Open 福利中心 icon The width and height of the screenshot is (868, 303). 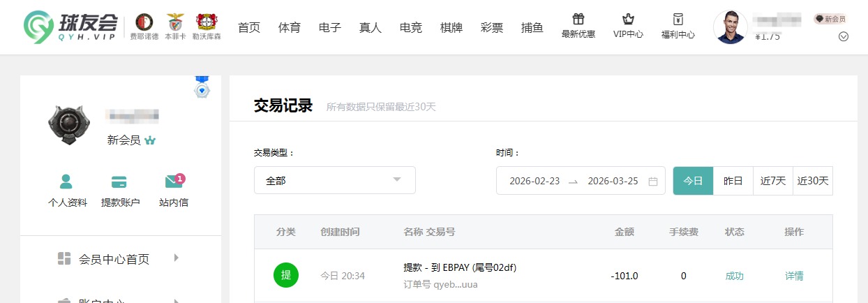click(678, 19)
